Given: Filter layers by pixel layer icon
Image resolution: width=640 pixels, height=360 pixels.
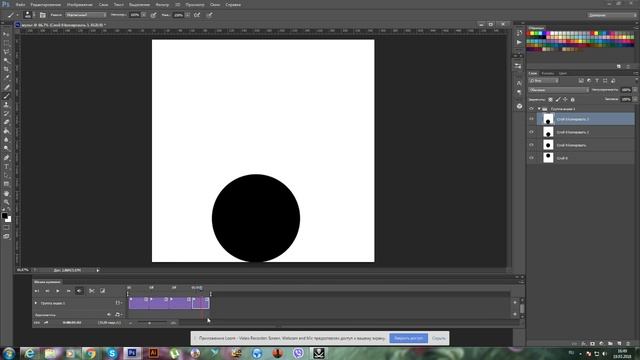Looking at the screenshot, I should point(581,81).
